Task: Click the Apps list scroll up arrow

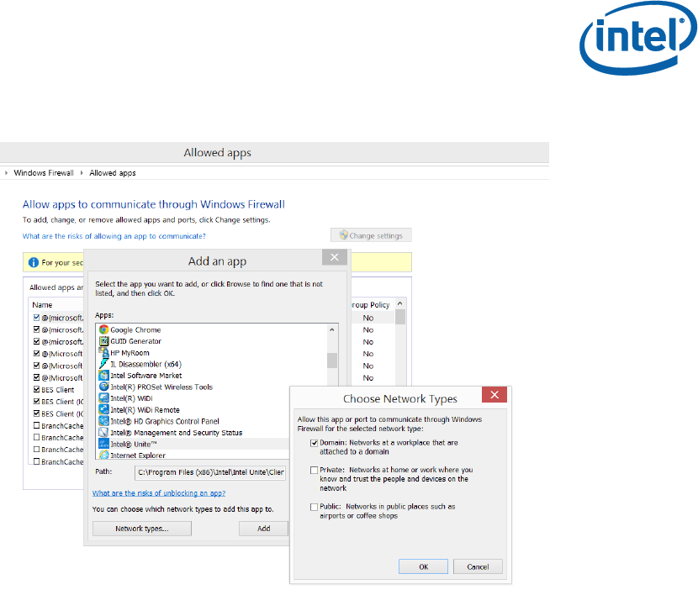Action: point(331,330)
